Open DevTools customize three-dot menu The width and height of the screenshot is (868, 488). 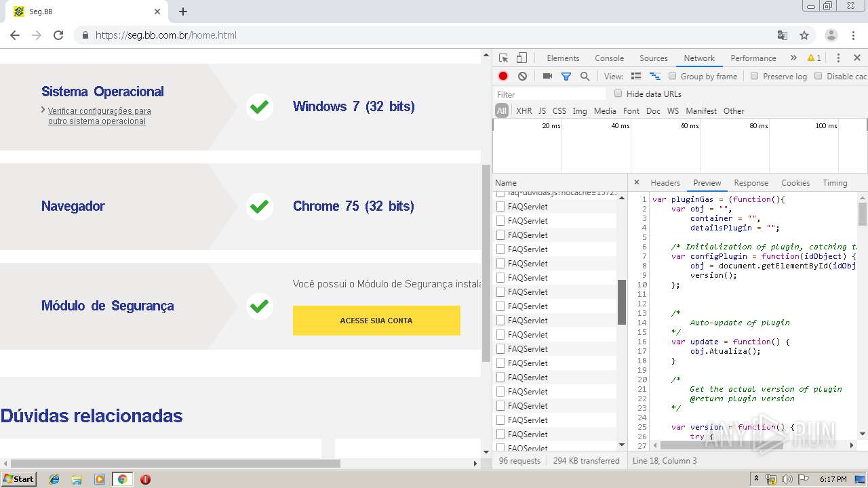pos(838,58)
